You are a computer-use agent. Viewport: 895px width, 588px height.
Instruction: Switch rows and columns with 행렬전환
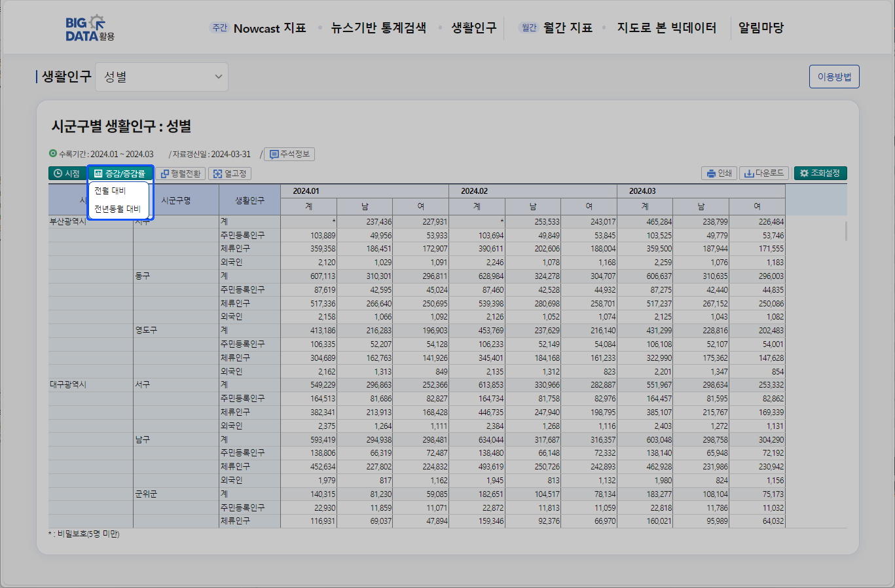[x=180, y=174]
